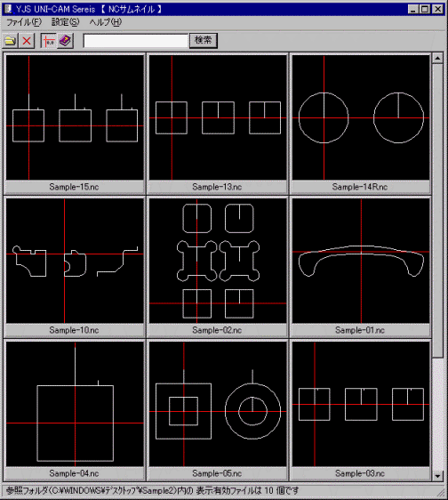This screenshot has width=448, height=500.
Task: Click the scrollbar down arrow
Action: 437,476
